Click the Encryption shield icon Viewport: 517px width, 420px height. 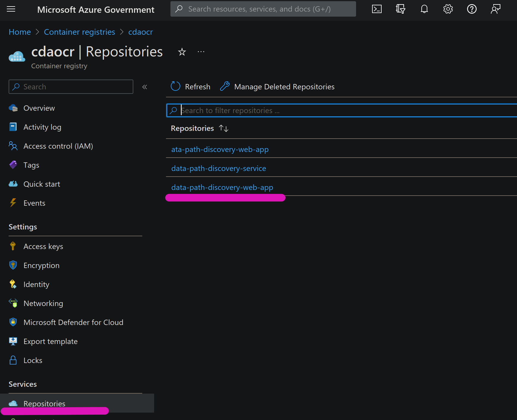tap(13, 265)
